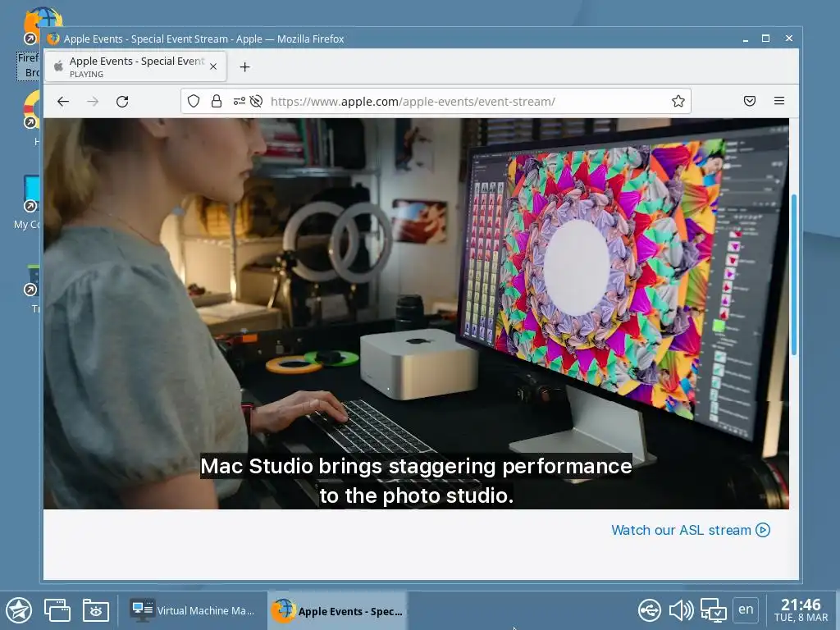This screenshot has width=840, height=630.
Task: Switch keyboard layout 'en' indicator
Action: (x=746, y=609)
